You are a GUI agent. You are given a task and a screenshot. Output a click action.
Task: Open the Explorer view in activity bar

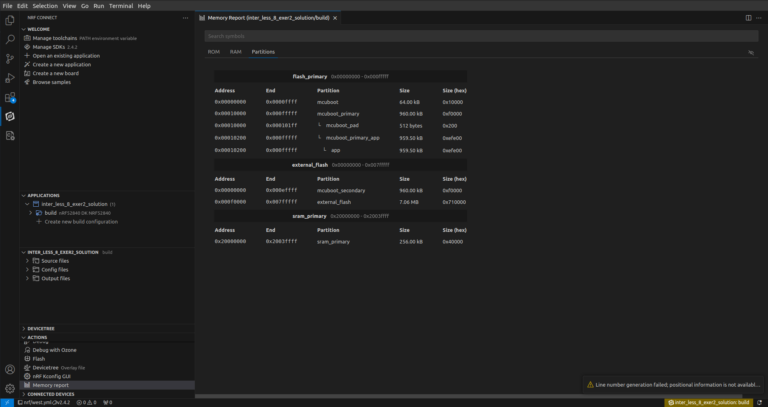pos(10,20)
